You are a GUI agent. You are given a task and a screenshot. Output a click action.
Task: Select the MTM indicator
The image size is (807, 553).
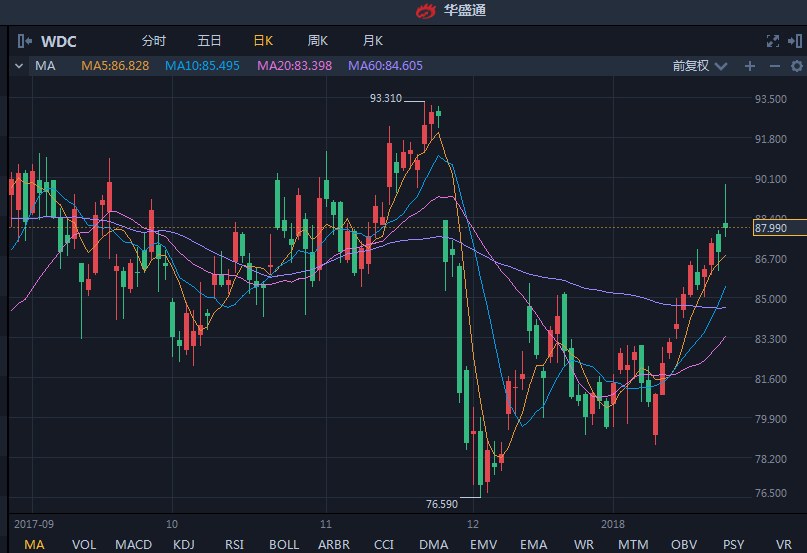click(x=633, y=544)
